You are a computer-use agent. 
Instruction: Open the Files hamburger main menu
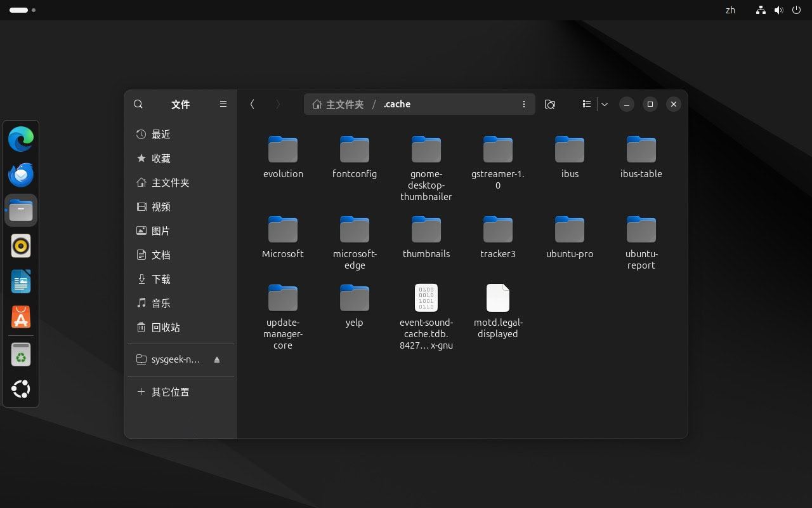pos(223,104)
